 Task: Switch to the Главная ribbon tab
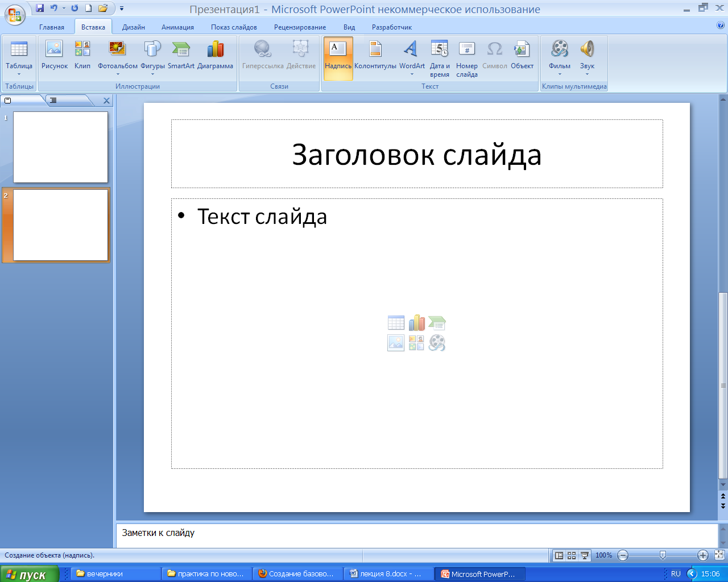click(52, 27)
